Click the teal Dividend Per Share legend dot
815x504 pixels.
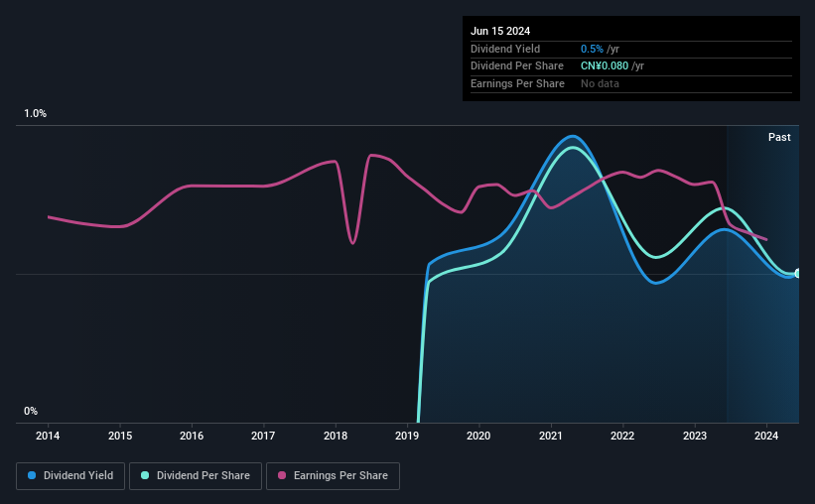click(145, 475)
